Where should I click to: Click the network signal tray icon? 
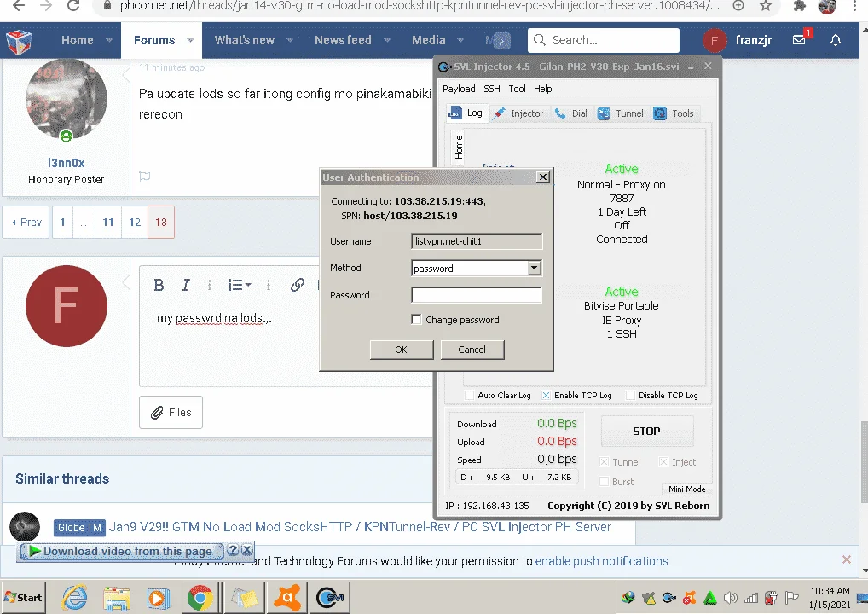pyautogui.click(x=750, y=598)
